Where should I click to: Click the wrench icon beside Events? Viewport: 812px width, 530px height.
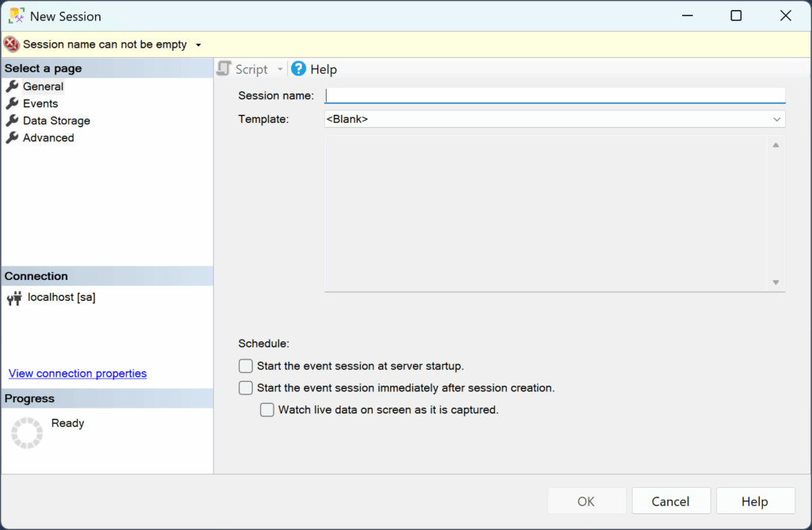pyautogui.click(x=13, y=103)
